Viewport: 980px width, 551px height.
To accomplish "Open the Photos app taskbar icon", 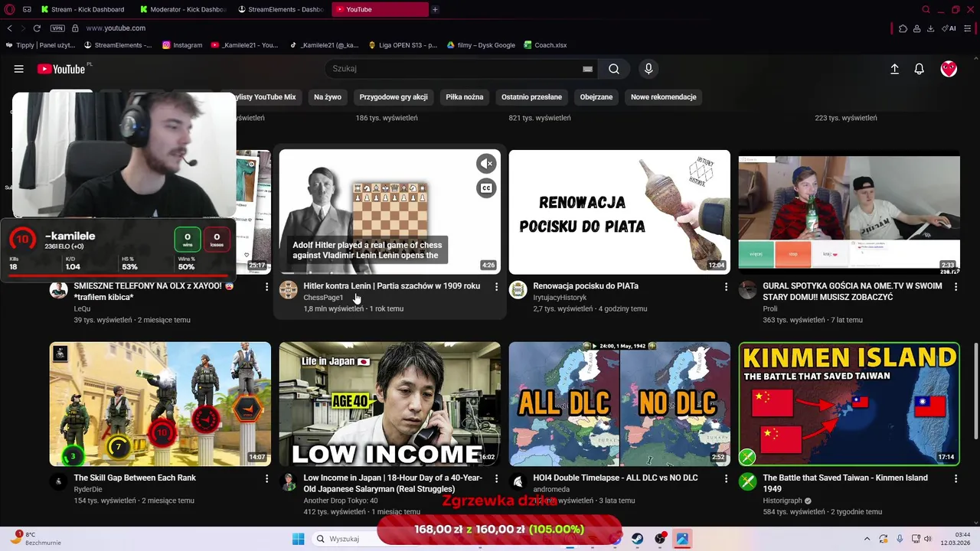I will click(682, 539).
